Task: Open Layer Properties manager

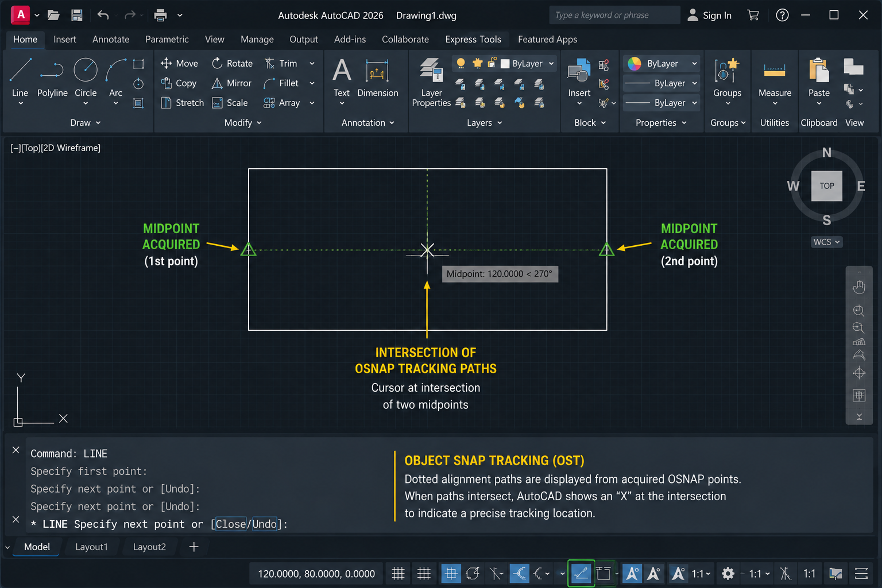Action: point(431,82)
